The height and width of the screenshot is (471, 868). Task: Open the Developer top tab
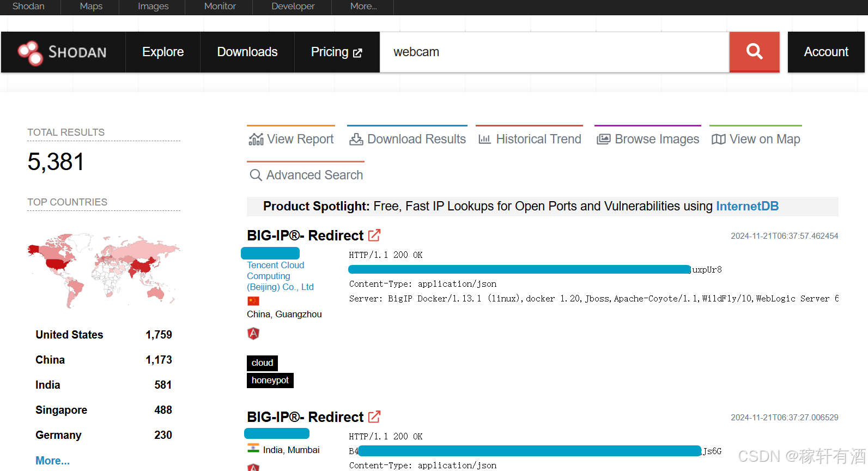click(x=293, y=7)
